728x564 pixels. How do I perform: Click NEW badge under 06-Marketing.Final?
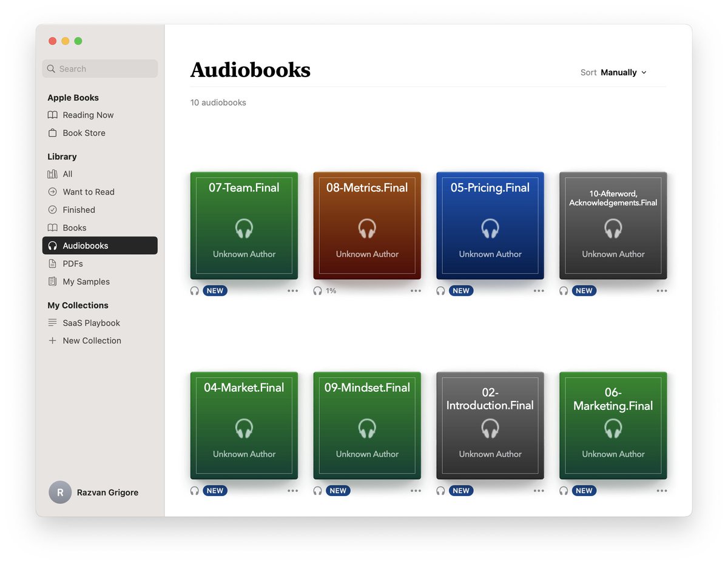pos(584,491)
